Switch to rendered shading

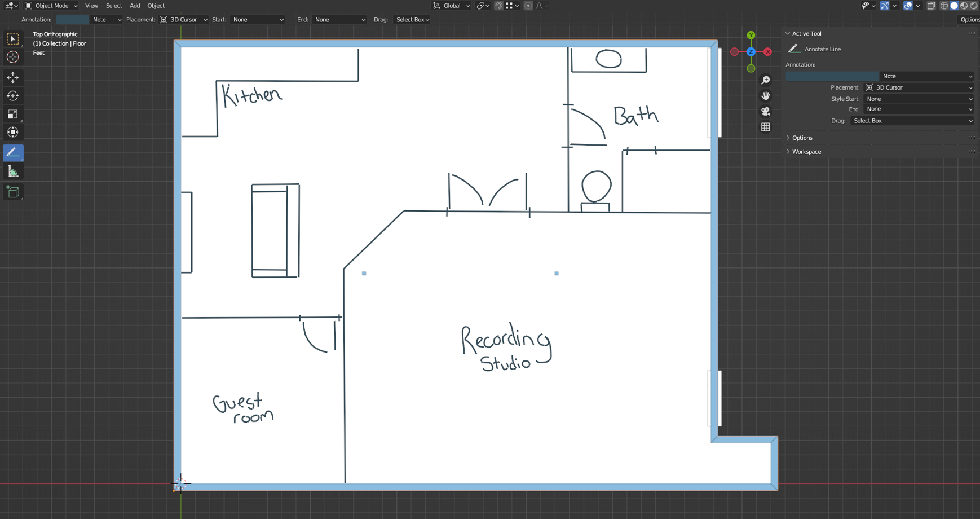[x=974, y=6]
